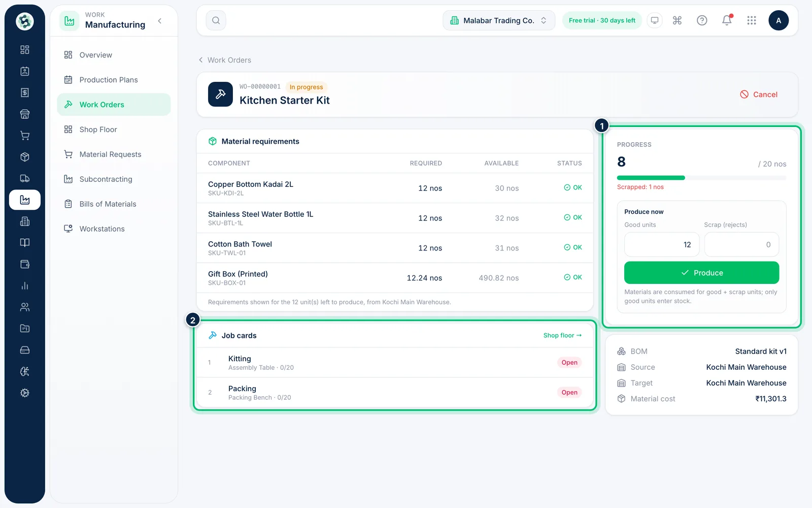Open the command shortcut icon
The height and width of the screenshot is (508, 812).
(x=677, y=20)
